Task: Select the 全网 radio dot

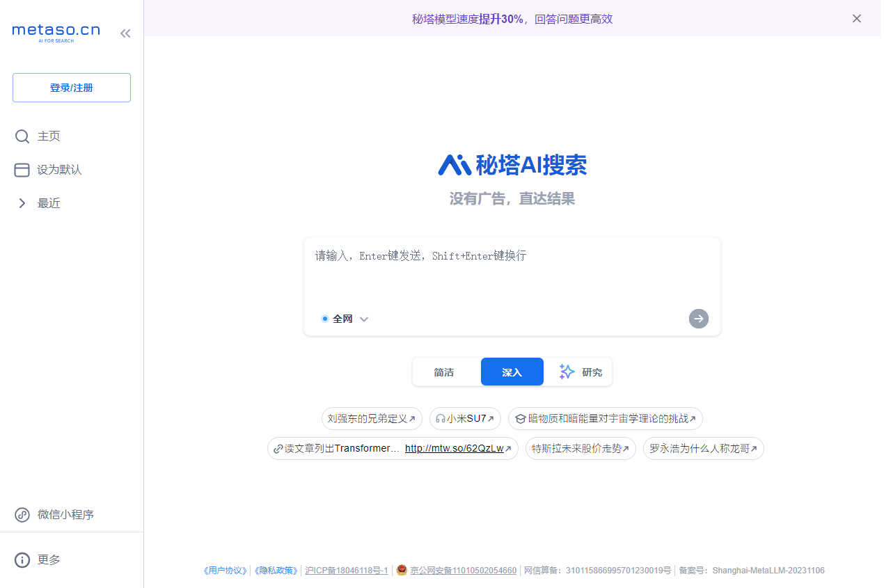Action: (x=325, y=319)
